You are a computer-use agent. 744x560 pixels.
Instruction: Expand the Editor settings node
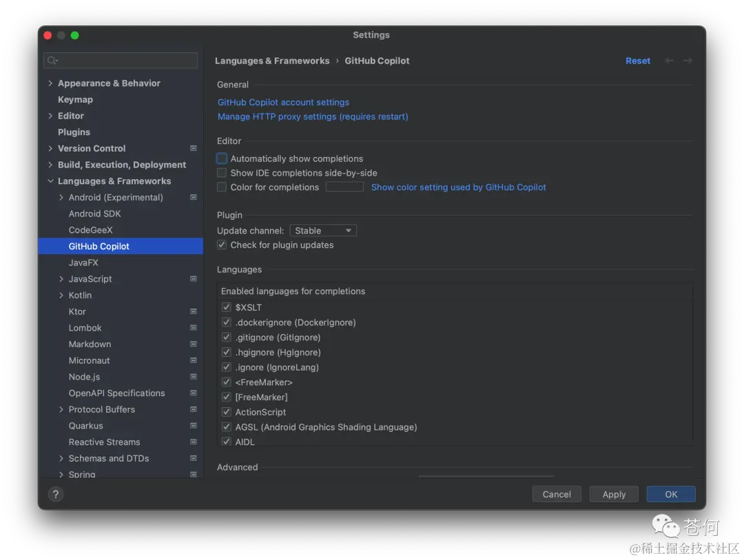click(x=50, y=116)
